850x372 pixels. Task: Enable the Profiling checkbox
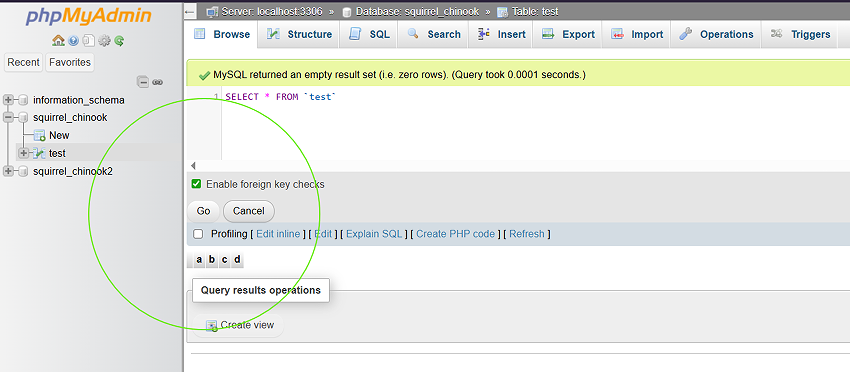coord(198,234)
